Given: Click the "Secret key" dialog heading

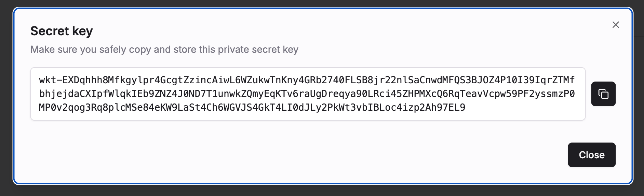Looking at the screenshot, I should coord(62,31).
